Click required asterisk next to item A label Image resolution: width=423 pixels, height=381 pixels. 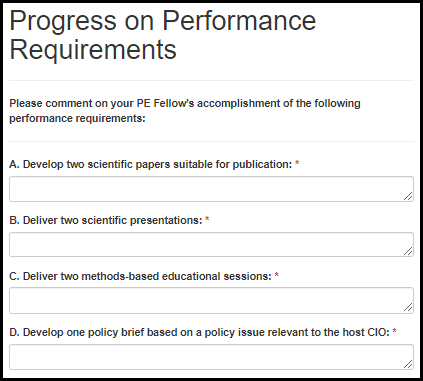pos(297,163)
